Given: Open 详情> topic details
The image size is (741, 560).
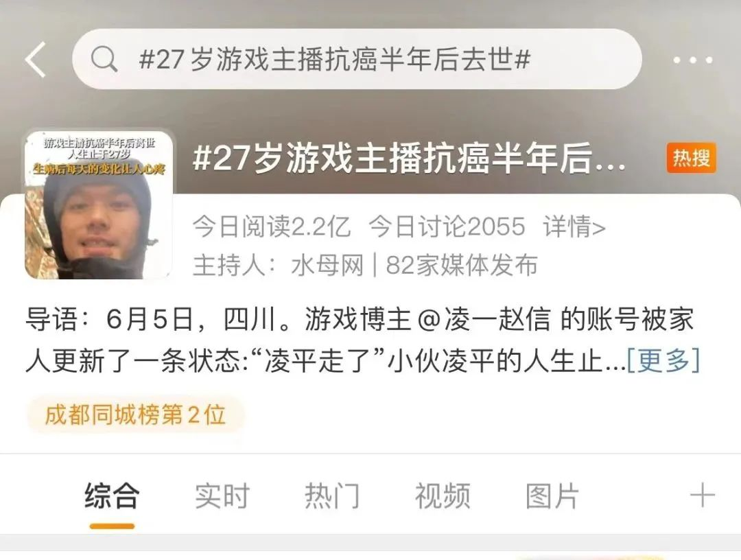Looking at the screenshot, I should (x=574, y=226).
